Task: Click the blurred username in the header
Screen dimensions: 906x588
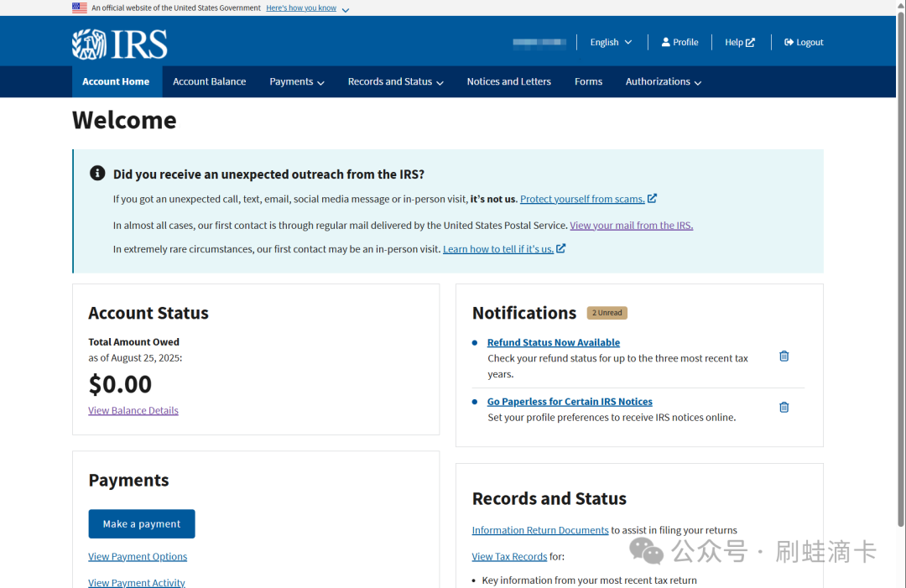Action: [x=539, y=42]
